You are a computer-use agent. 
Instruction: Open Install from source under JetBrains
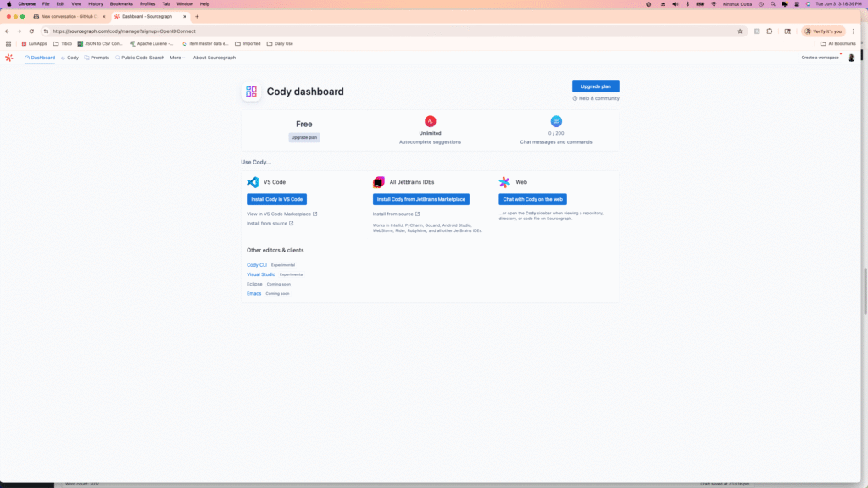click(x=397, y=213)
